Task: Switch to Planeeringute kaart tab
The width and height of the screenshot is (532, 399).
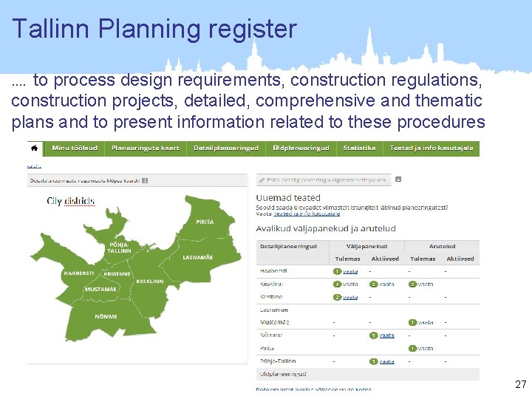Action: click(146, 149)
